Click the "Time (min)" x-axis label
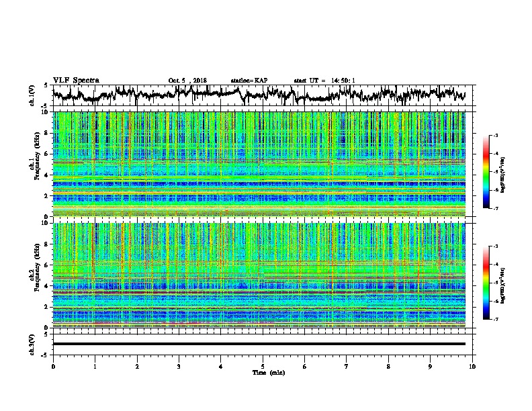The image size is (532, 411). (x=269, y=373)
